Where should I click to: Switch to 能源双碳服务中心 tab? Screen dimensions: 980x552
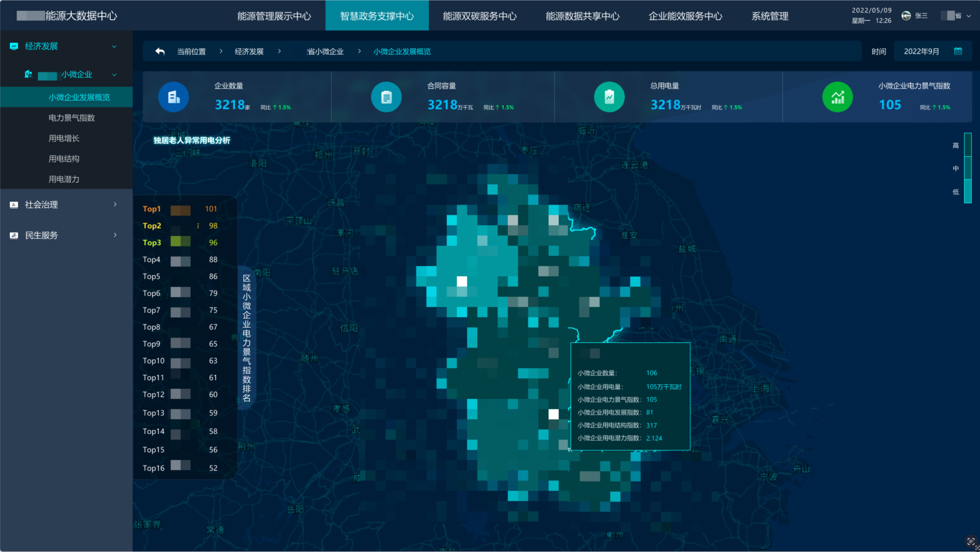(x=480, y=16)
